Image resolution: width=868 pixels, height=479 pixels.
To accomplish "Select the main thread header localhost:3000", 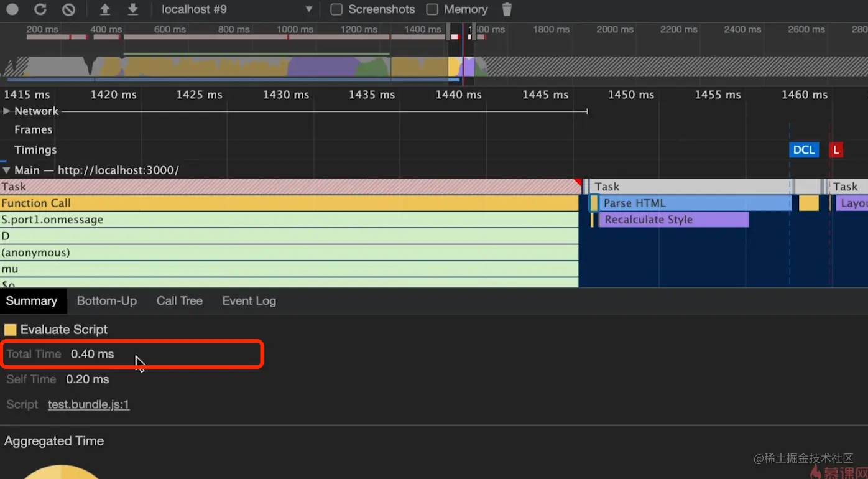I will click(x=97, y=170).
